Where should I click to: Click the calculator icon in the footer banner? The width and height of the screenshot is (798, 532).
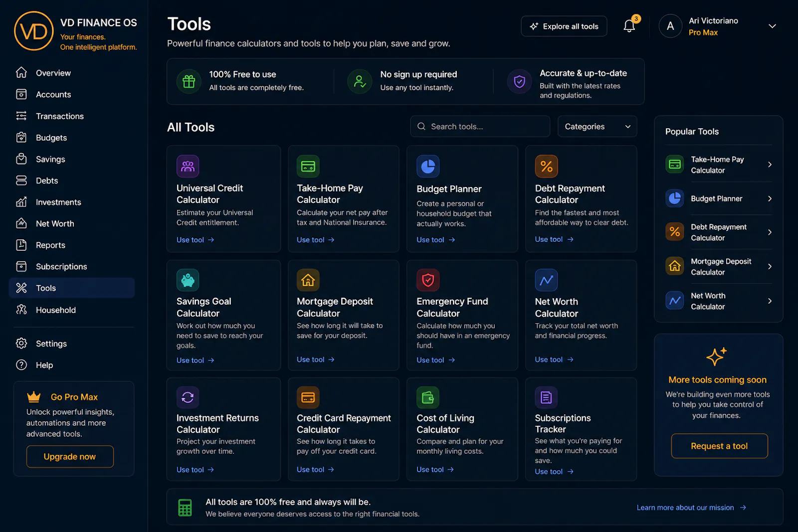coord(185,508)
